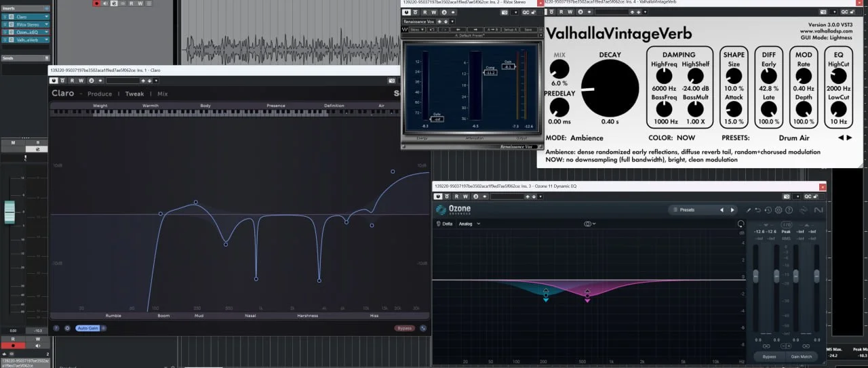
Task: Click the Valhalla MIX knob
Action: [x=559, y=69]
